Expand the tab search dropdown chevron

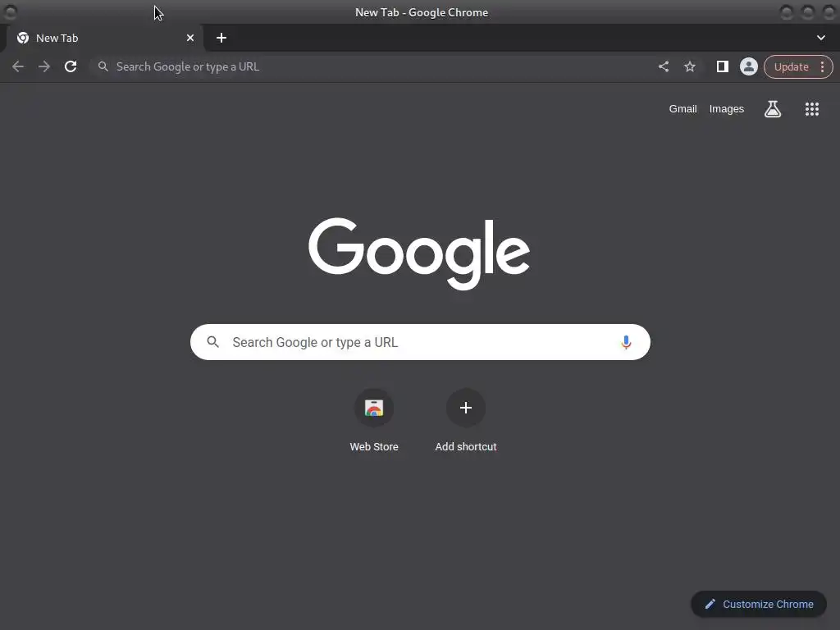click(820, 38)
